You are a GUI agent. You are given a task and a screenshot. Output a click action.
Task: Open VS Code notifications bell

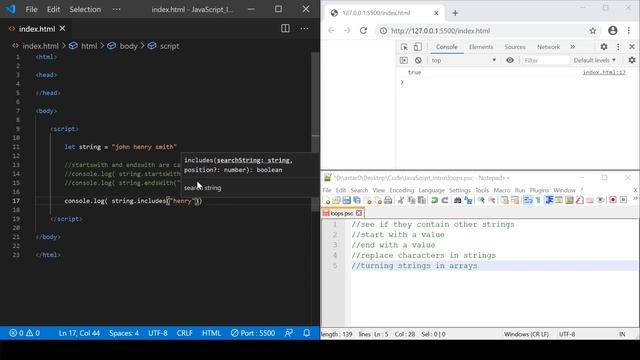(307, 333)
